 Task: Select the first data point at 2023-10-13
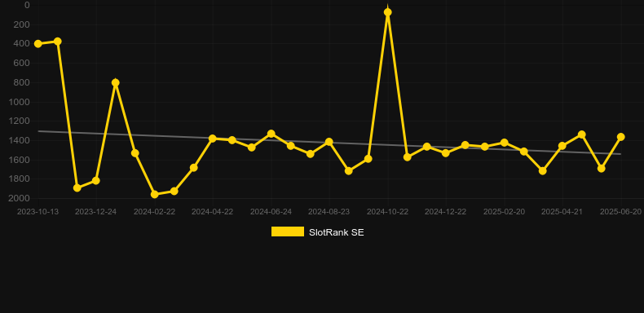click(38, 43)
